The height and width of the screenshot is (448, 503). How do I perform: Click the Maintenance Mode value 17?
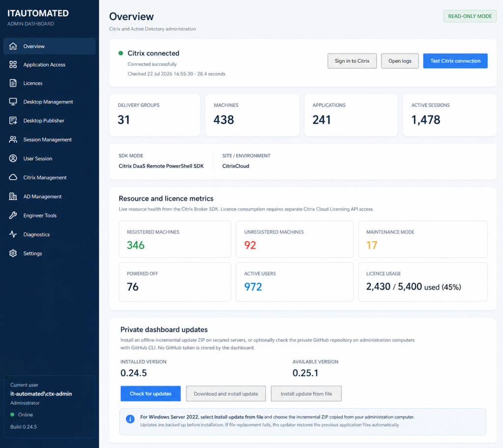(372, 245)
